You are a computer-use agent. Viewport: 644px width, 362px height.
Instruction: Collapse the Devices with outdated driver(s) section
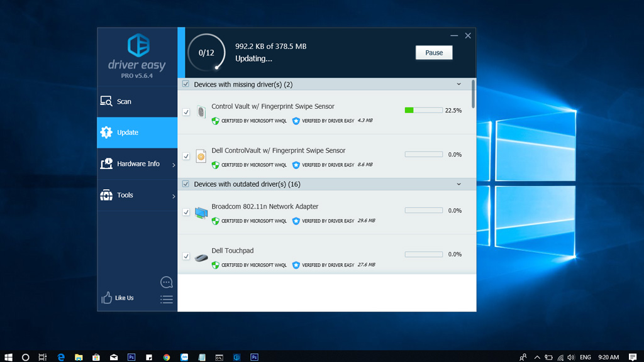point(458,184)
